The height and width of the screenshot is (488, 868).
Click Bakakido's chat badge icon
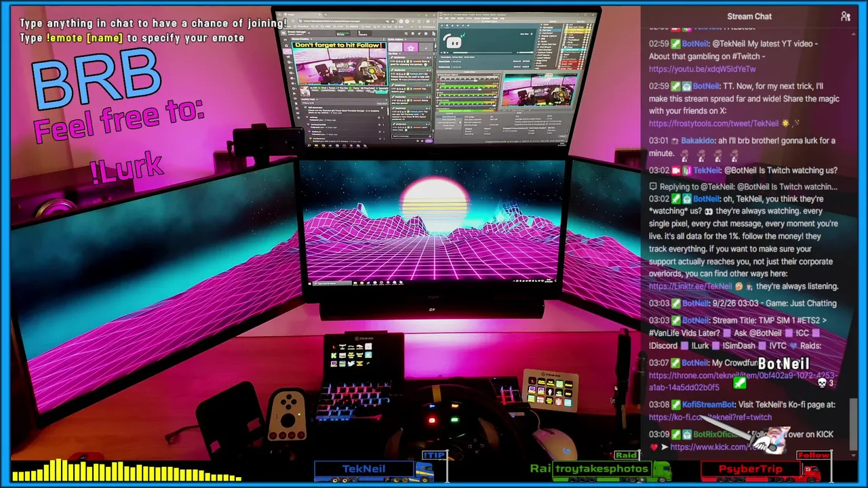tap(675, 141)
